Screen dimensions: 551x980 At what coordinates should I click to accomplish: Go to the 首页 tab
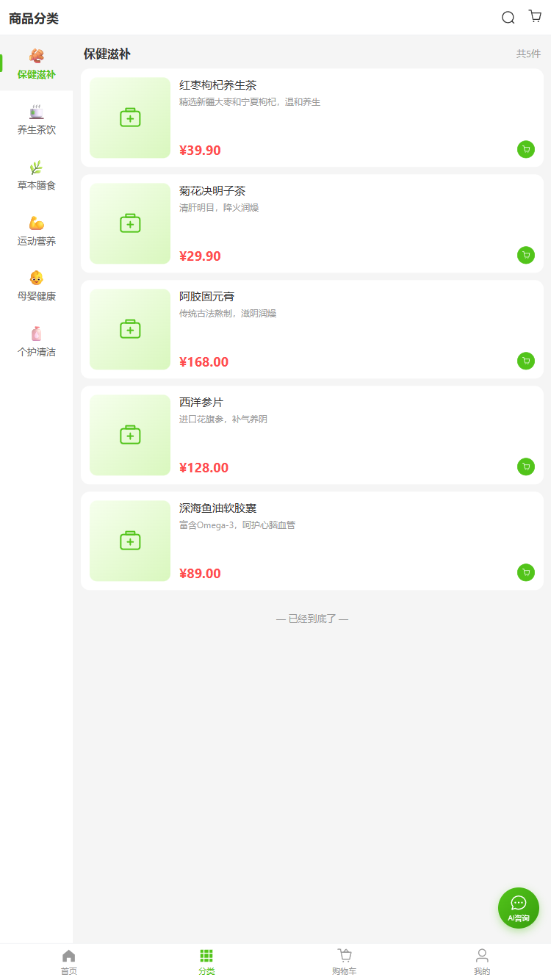[68, 961]
